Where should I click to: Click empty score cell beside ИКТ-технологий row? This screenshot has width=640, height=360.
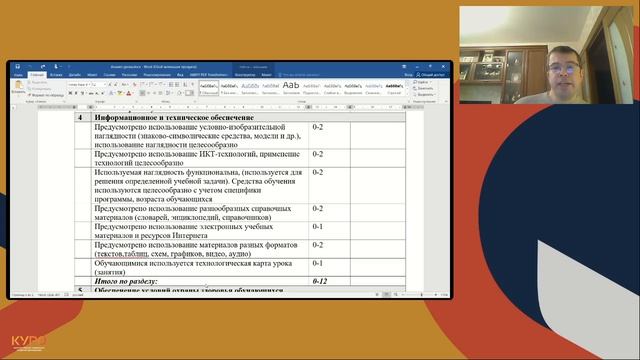(378, 158)
